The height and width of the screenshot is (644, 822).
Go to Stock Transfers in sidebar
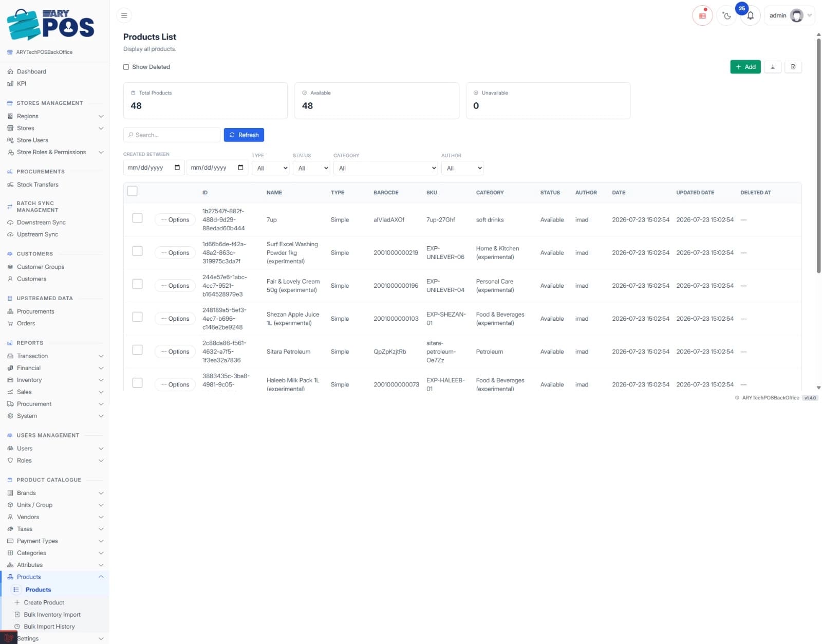tap(38, 185)
